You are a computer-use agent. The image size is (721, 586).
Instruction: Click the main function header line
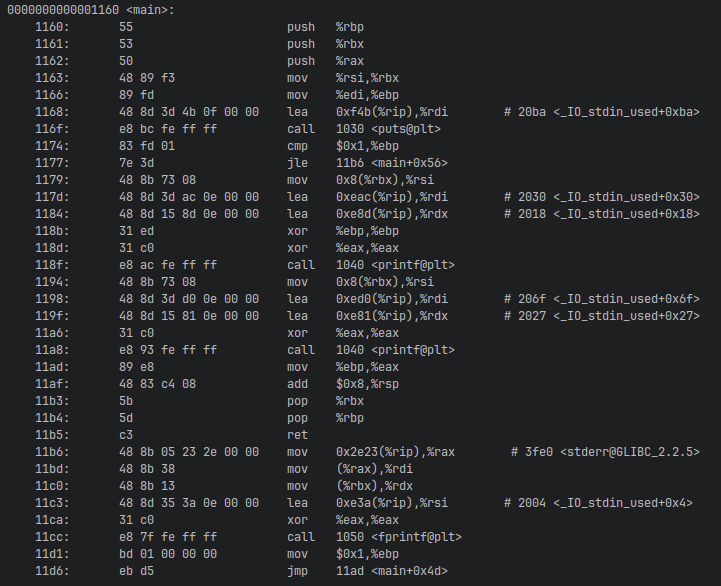[91, 10]
